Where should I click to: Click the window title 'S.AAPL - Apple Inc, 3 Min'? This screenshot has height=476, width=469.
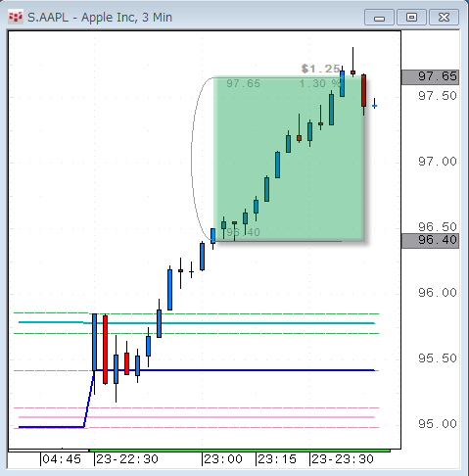click(100, 17)
